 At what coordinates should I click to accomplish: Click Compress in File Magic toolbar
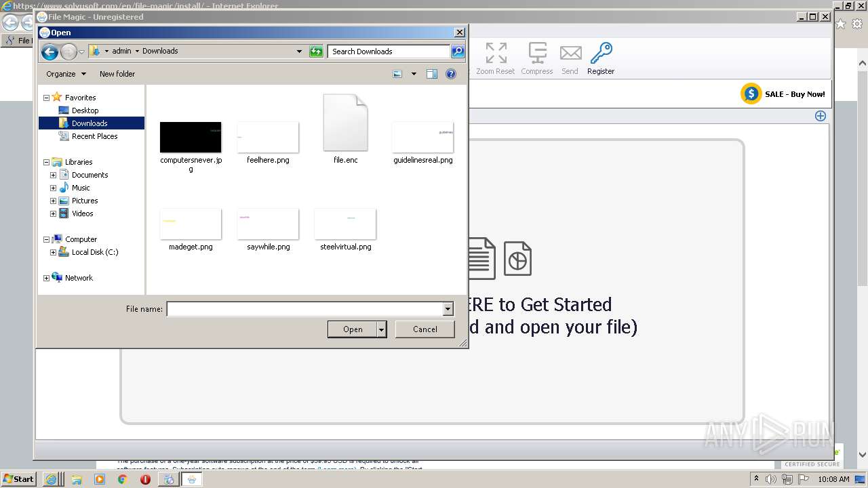click(x=537, y=58)
